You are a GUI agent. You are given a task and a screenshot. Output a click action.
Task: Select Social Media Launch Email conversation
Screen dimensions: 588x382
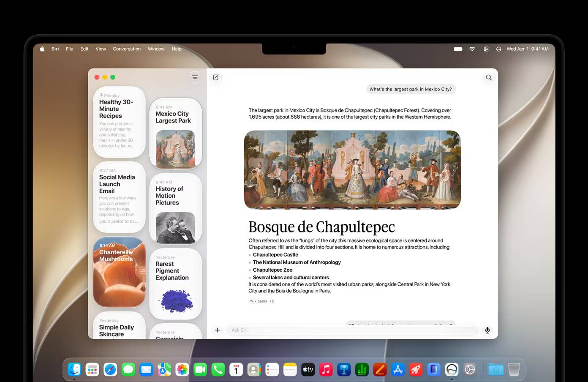coord(120,197)
